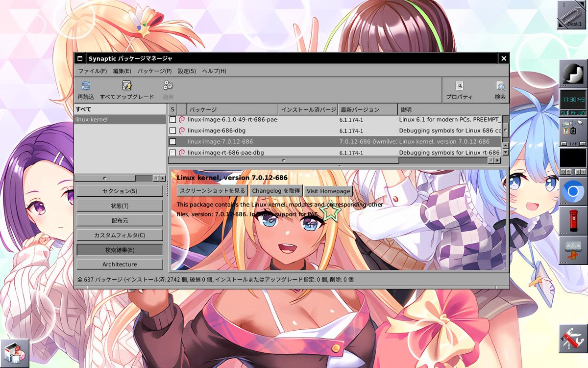
Task: Sort by the インストール済バージョン column header
Action: point(308,109)
